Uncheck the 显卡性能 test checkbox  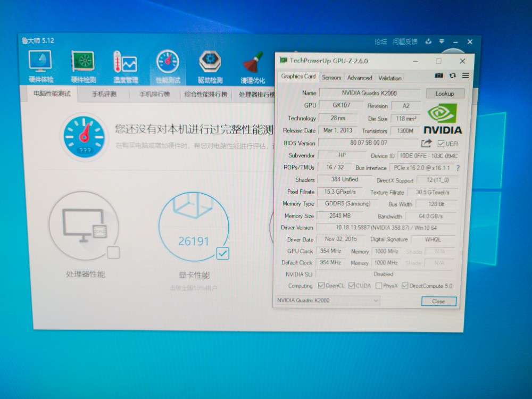222,253
